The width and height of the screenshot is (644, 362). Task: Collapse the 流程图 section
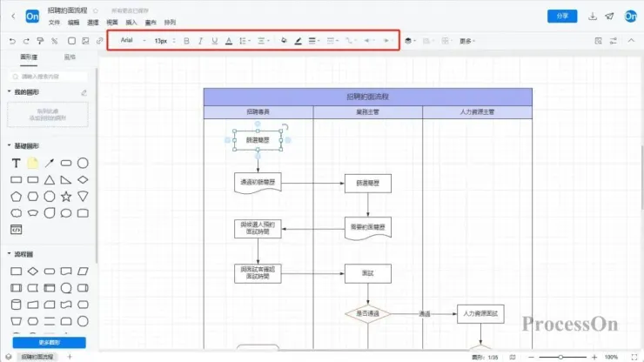[9, 254]
